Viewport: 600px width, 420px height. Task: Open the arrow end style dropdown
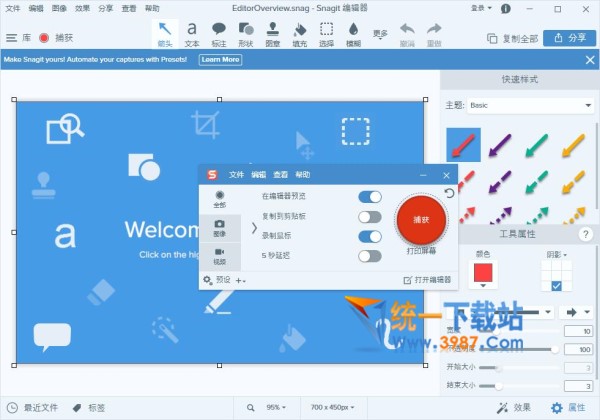[x=576, y=313]
